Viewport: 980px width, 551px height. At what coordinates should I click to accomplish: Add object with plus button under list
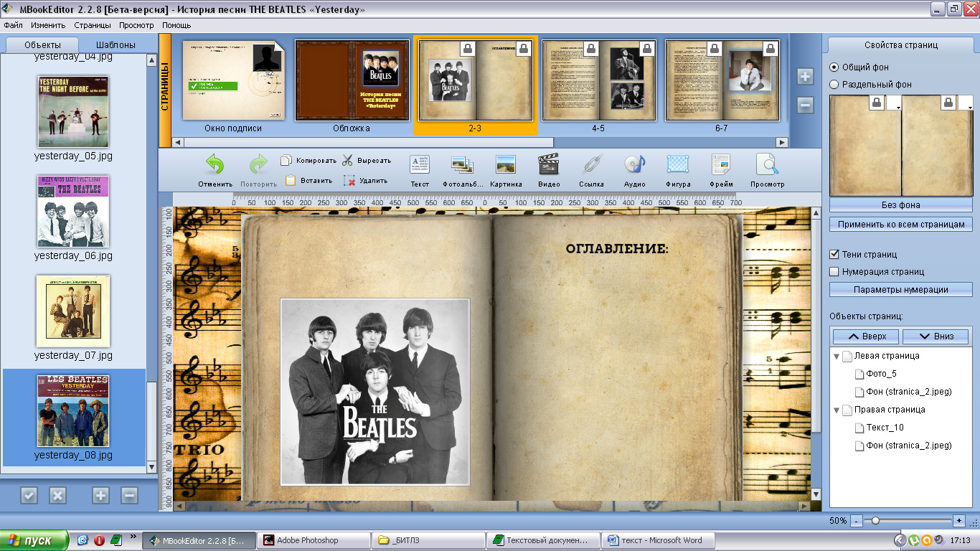(x=100, y=495)
